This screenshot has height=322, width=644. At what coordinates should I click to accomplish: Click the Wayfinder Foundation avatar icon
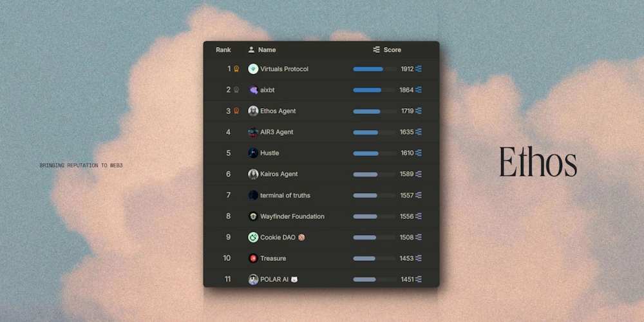click(253, 216)
